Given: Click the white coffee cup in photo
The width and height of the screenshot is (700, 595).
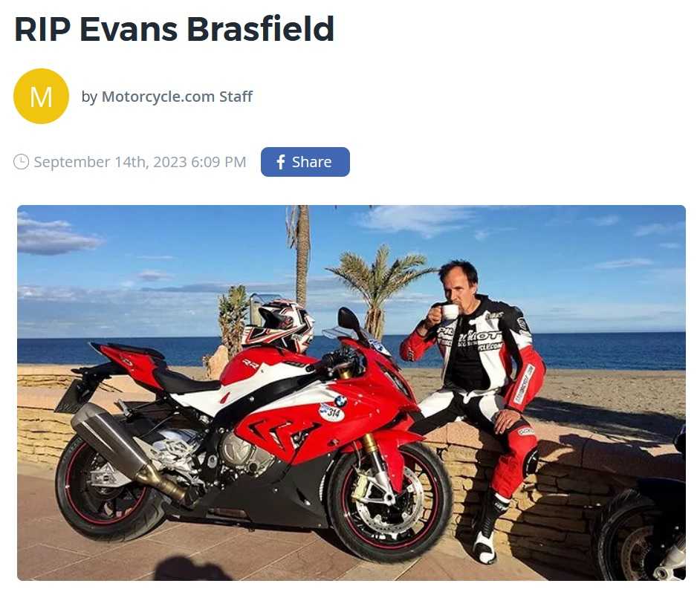Looking at the screenshot, I should (x=449, y=311).
